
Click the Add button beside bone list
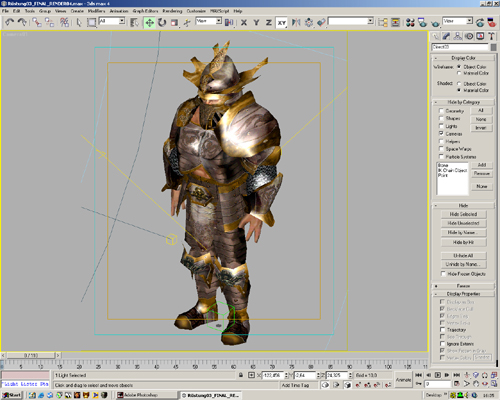[x=482, y=165]
